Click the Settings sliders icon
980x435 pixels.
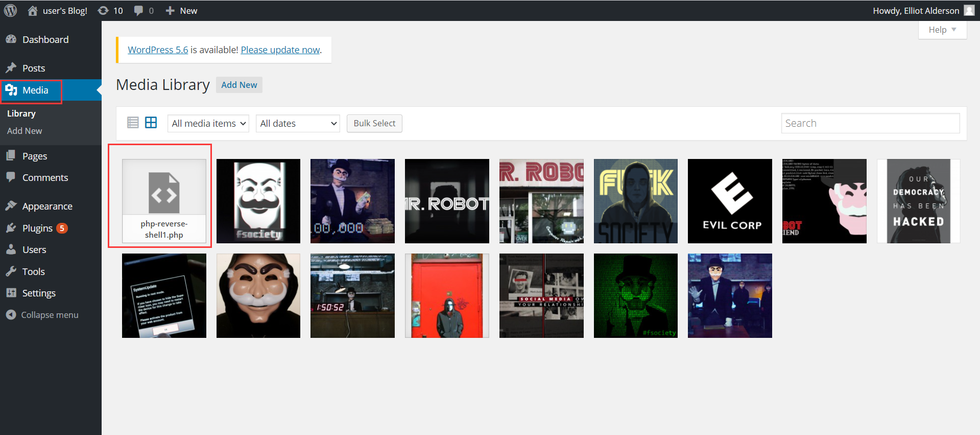tap(11, 293)
